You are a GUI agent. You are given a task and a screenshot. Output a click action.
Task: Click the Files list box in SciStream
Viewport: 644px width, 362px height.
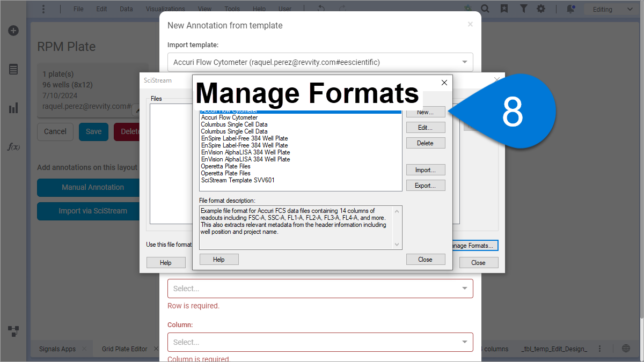[x=171, y=164]
